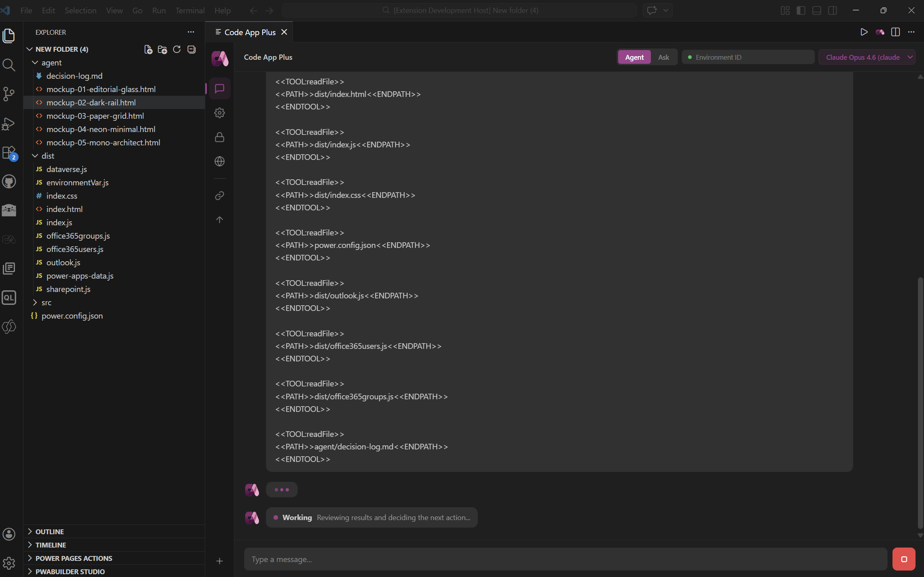This screenshot has width=924, height=577.
Task: Refresh the Explorer file tree
Action: (177, 49)
